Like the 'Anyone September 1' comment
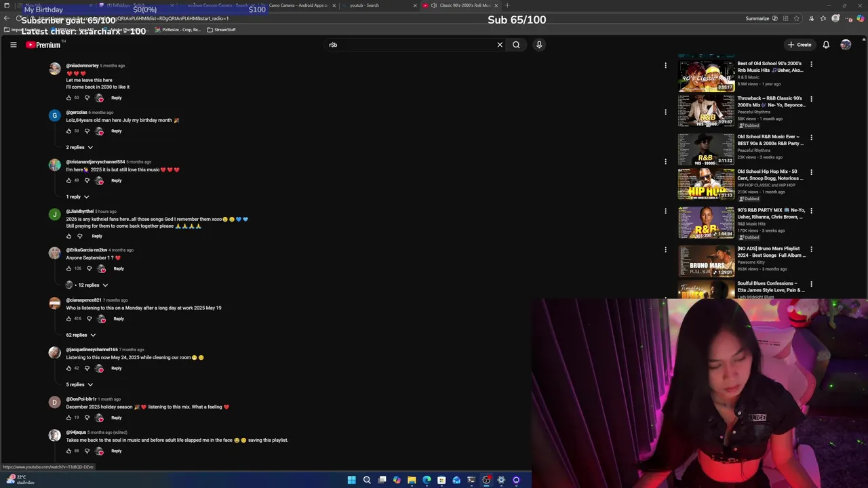Viewport: 868px width, 488px height. 68,268
